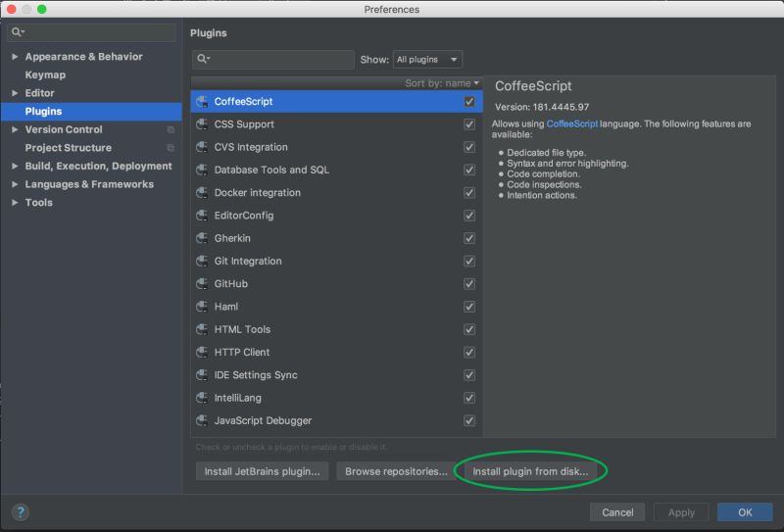Screen dimensions: 784x532
Task: Click the Git Integration plugin icon
Action: (x=202, y=261)
